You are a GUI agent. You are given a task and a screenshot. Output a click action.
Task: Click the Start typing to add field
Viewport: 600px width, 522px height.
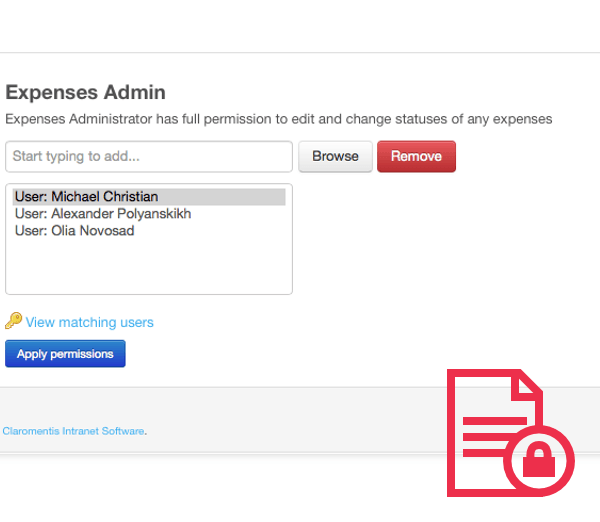tap(149, 157)
